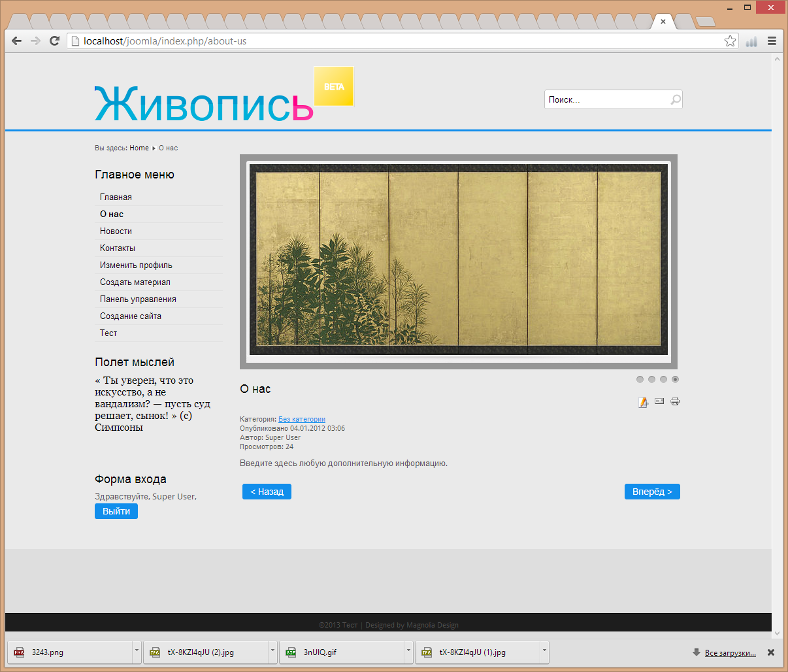Screen dimensions: 788x672
Task: Click the Живопись site logo
Action: point(204,104)
